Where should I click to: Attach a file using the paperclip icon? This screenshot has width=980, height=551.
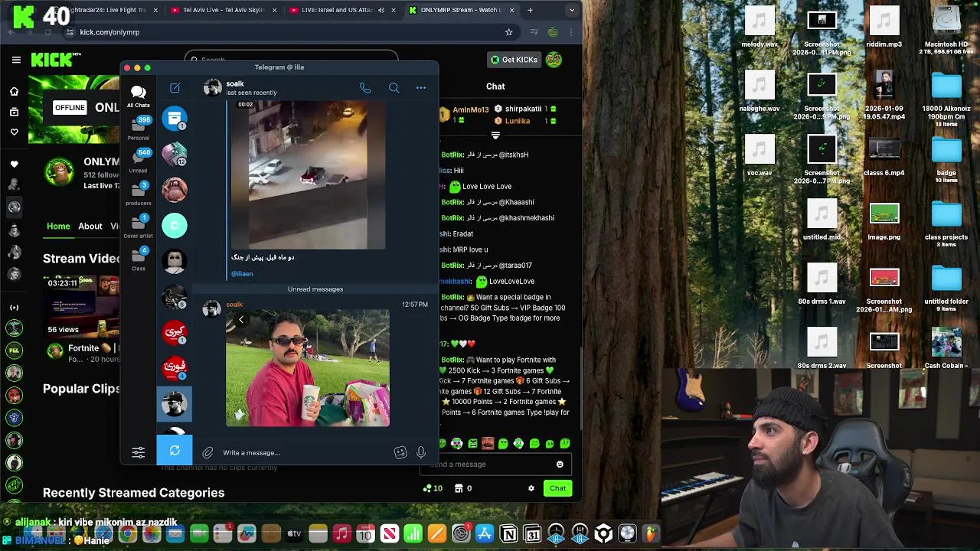(x=207, y=453)
